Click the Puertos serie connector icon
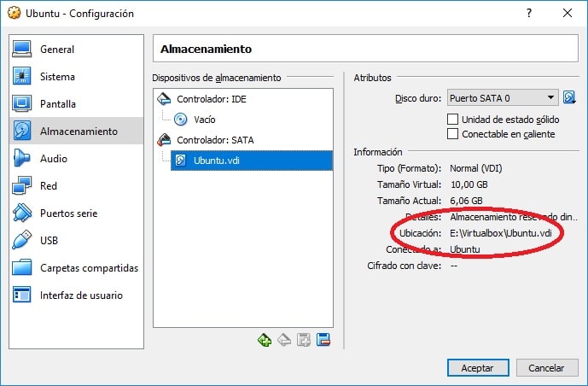The image size is (588, 386). tap(21, 213)
